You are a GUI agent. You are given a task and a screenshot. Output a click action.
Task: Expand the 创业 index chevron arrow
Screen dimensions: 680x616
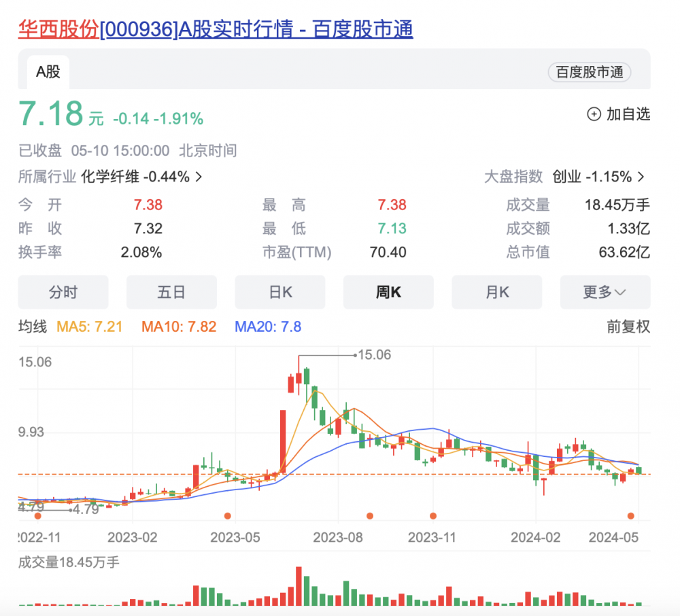point(641,177)
